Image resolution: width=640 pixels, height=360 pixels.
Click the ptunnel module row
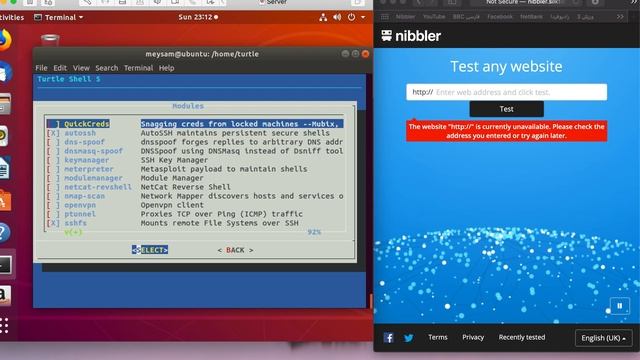coord(195,214)
